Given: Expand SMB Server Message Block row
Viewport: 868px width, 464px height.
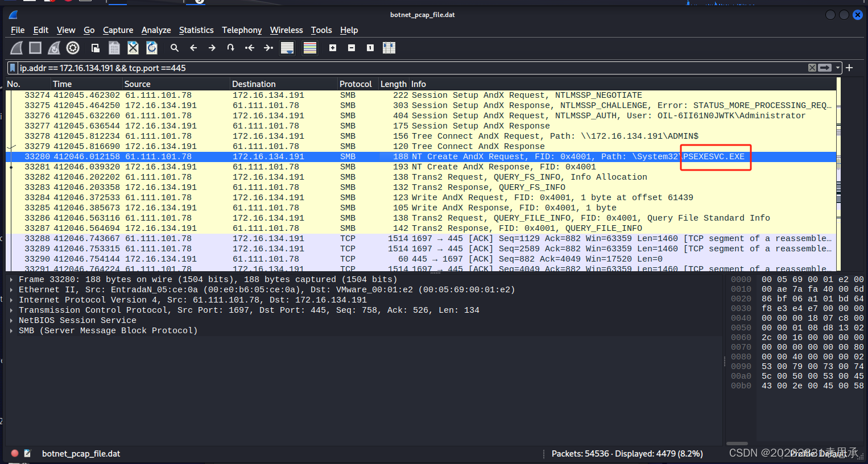Looking at the screenshot, I should 11,331.
